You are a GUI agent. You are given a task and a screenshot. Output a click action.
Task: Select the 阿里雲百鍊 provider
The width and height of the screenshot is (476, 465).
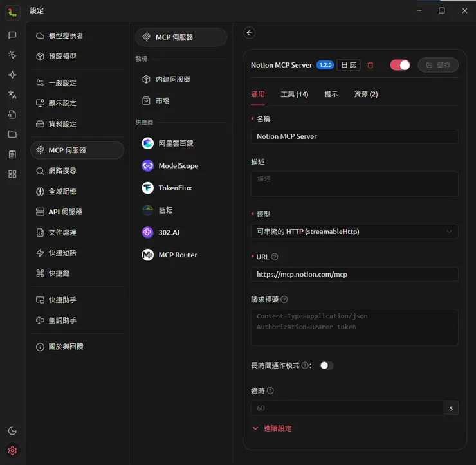(x=181, y=143)
